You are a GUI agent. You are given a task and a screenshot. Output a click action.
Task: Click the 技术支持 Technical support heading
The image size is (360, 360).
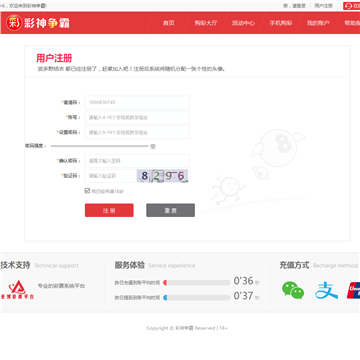coord(39,265)
